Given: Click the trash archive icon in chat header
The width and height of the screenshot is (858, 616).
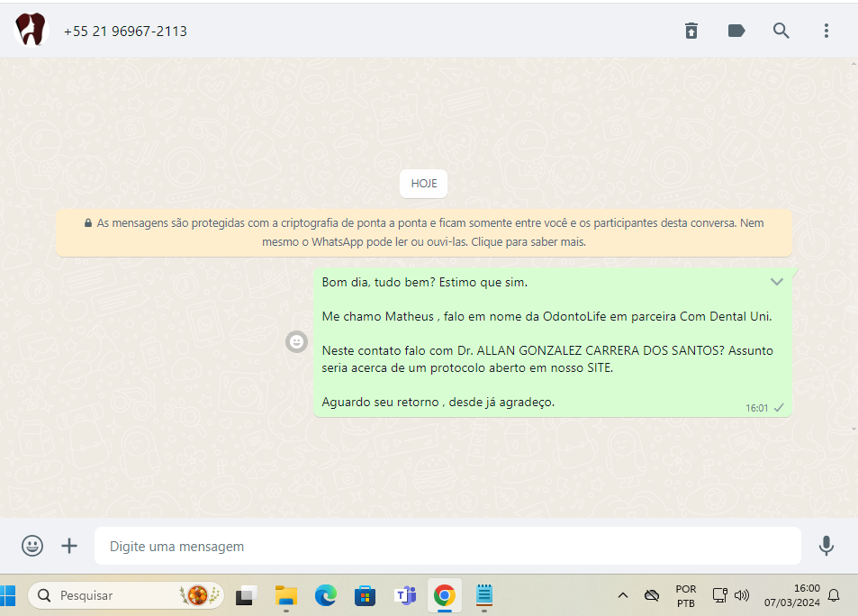Looking at the screenshot, I should [691, 31].
